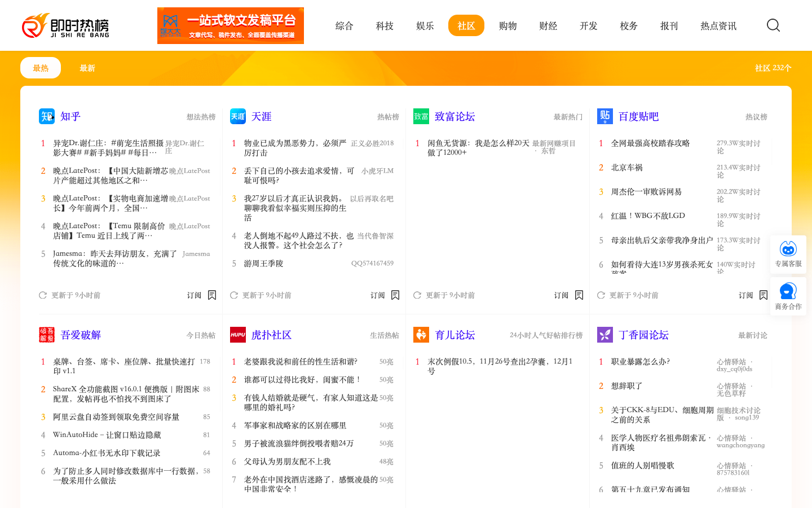Open the 虎扑社区 title link
This screenshot has width=812, height=508.
pos(272,335)
